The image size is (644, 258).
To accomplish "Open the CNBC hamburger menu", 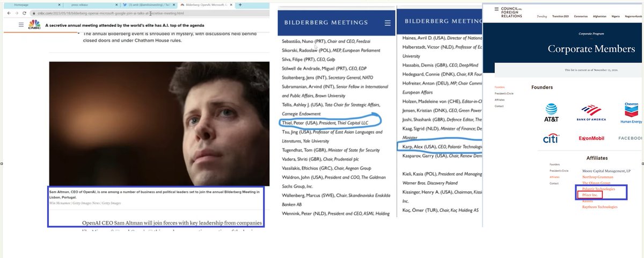I will [x=21, y=25].
